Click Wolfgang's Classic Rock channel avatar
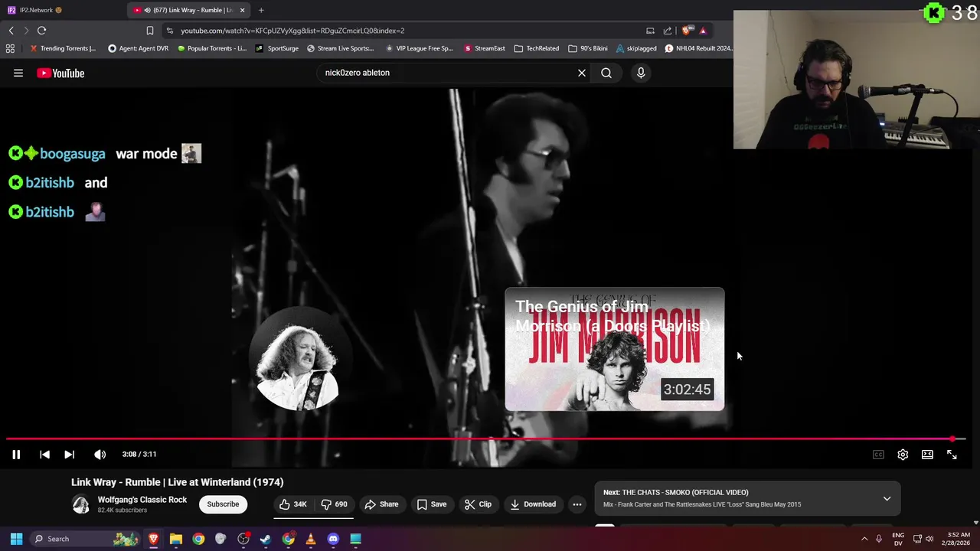This screenshot has height=551, width=980. click(80, 504)
